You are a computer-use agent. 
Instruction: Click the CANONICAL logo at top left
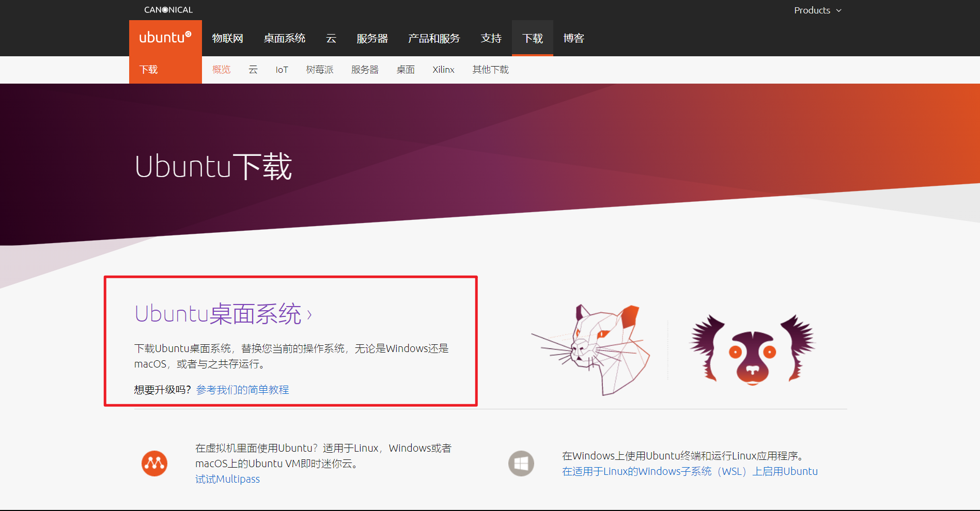[168, 9]
